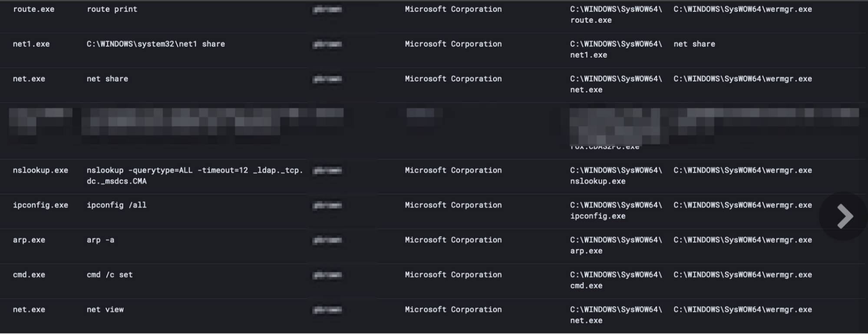Click the nslookup -querytype=ALL command text
The height and width of the screenshot is (334, 868).
point(195,176)
